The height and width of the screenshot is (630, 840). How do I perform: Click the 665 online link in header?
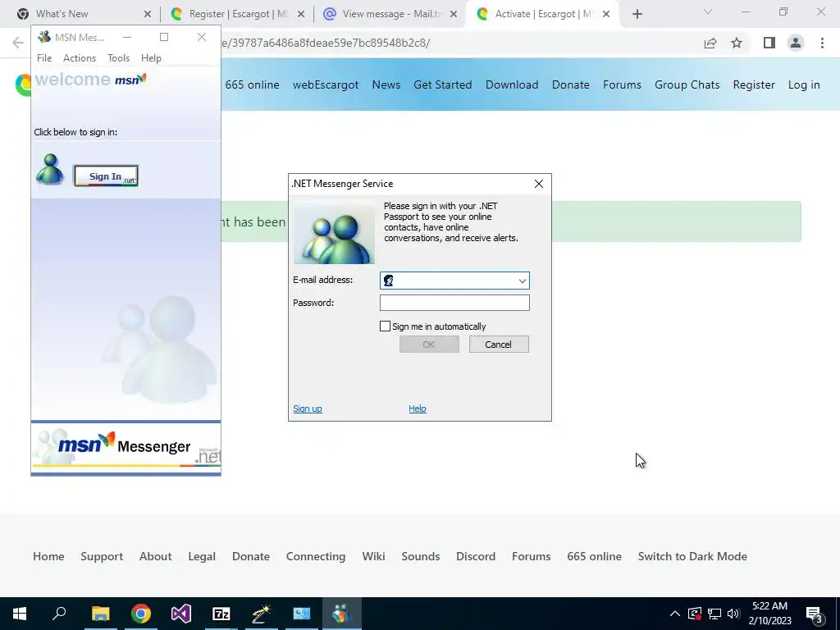tap(253, 84)
